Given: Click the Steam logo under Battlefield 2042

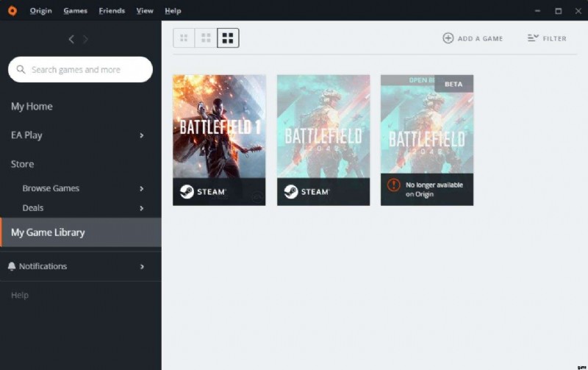Looking at the screenshot, I should click(x=291, y=191).
